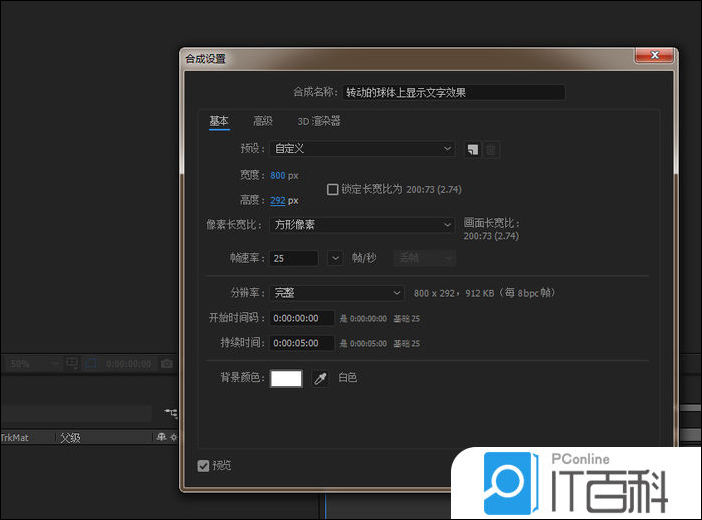Toggle 锁定长宽比 checkbox
Image resolution: width=702 pixels, height=520 pixels.
tap(333, 189)
